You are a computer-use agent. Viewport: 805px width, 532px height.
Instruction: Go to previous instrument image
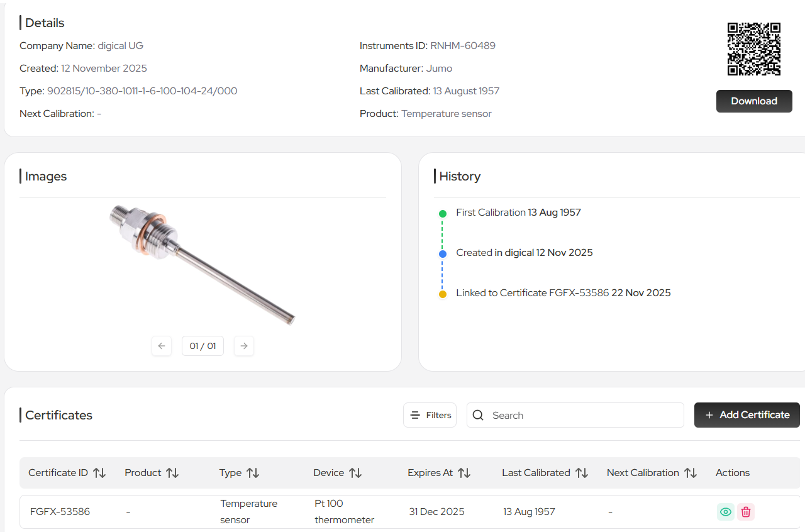coord(162,346)
